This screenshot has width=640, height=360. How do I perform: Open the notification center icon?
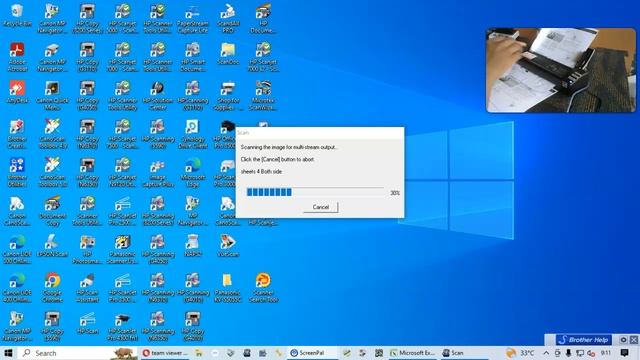[x=624, y=353]
